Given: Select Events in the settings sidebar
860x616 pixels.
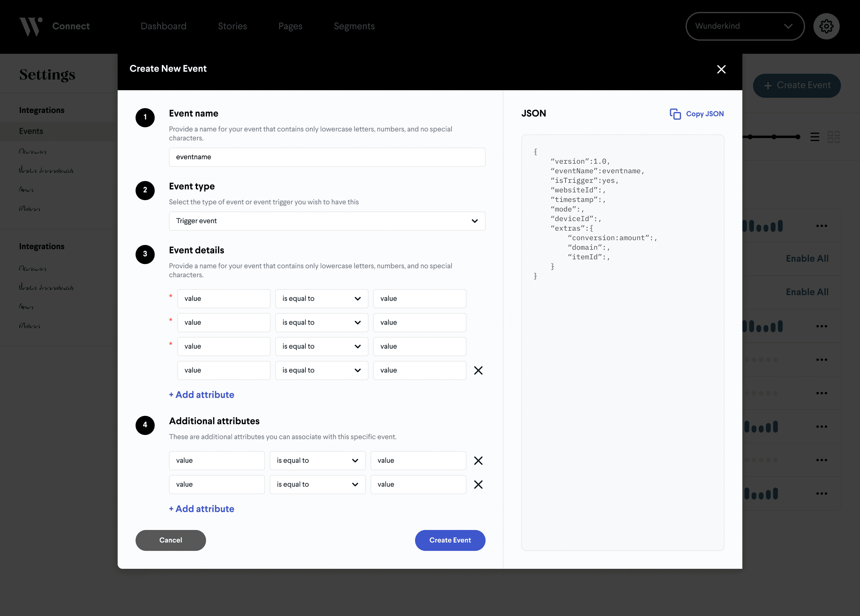Looking at the screenshot, I should coord(31,131).
